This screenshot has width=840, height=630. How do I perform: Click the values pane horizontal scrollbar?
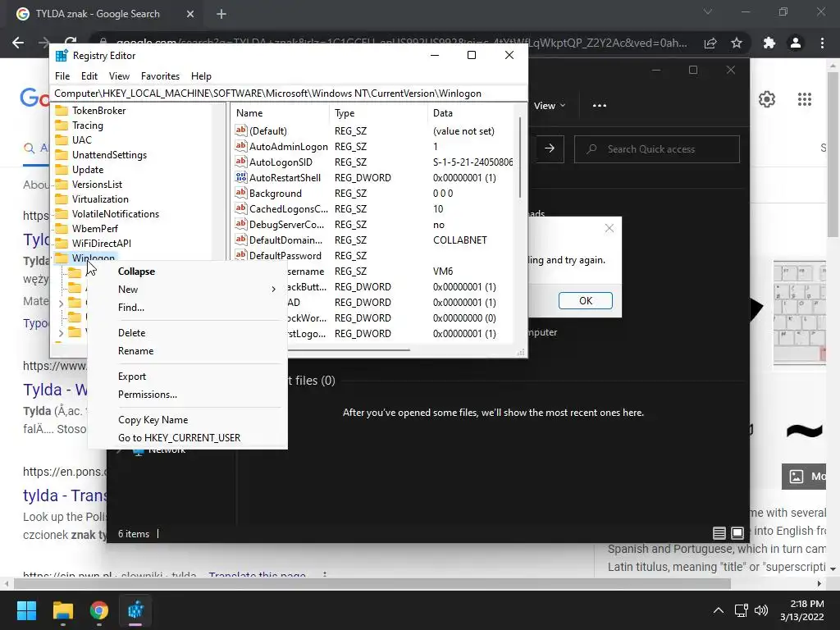pos(349,350)
